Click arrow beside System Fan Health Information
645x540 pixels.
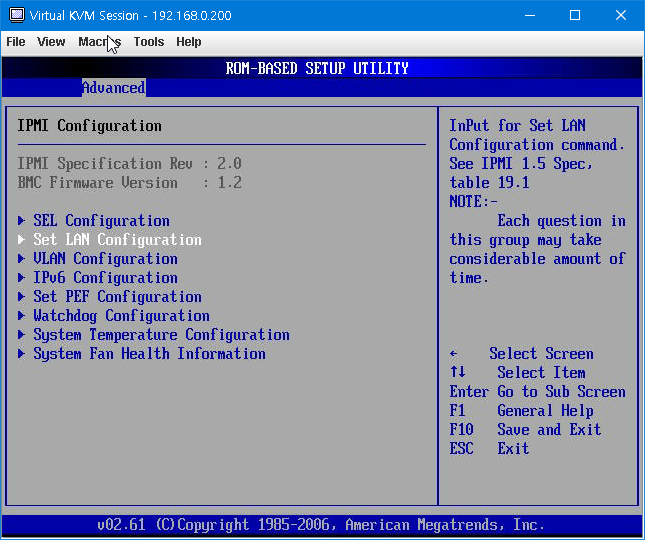pyautogui.click(x=21, y=354)
